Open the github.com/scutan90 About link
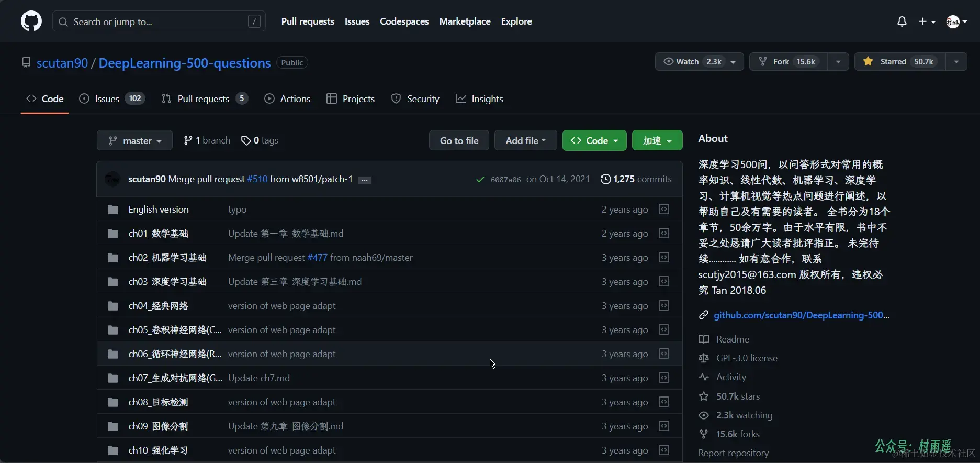 click(802, 315)
